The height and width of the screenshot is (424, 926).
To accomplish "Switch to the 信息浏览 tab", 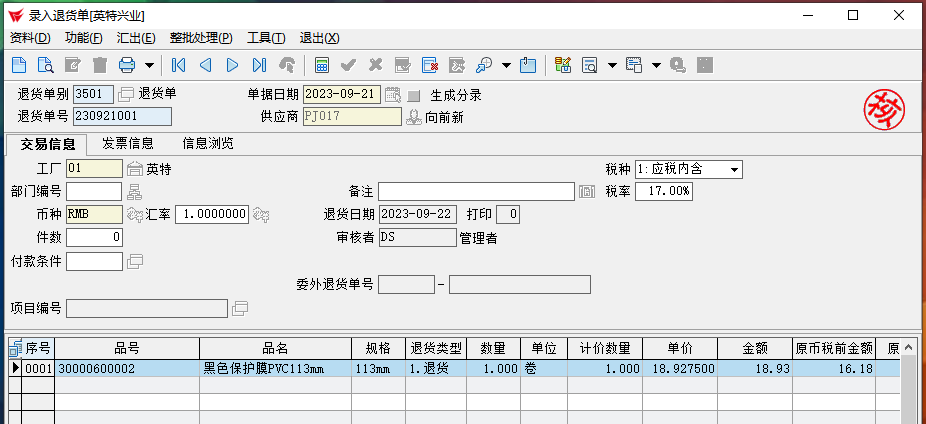I will [x=207, y=143].
